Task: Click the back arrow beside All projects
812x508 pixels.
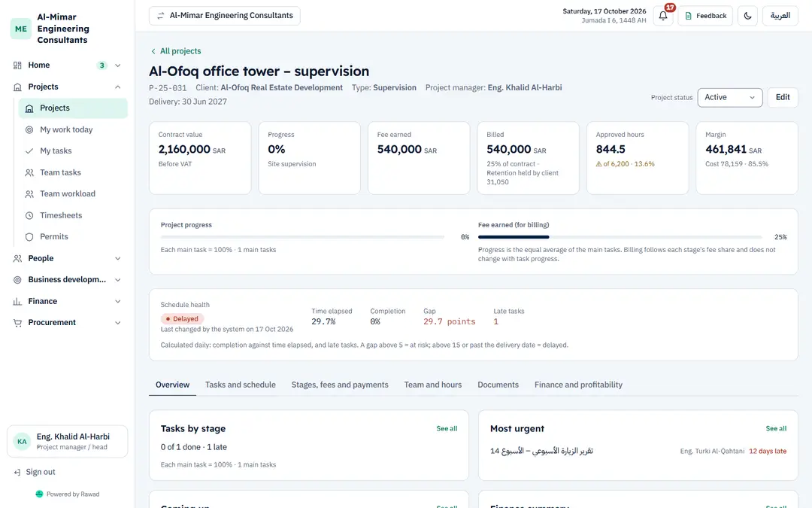Action: click(153, 51)
